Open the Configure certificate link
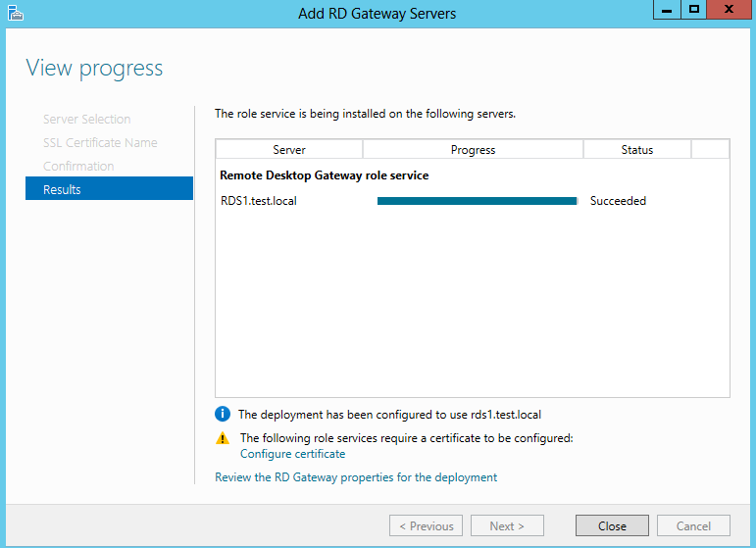756x548 pixels. pyautogui.click(x=292, y=454)
